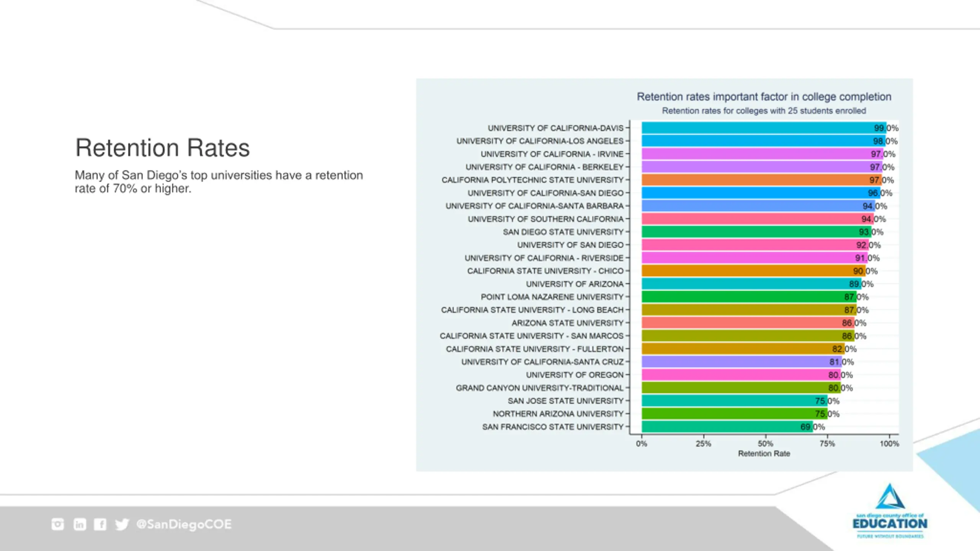Image resolution: width=980 pixels, height=551 pixels.
Task: Click the California Polytechnic State University orange bar
Action: [x=761, y=180]
